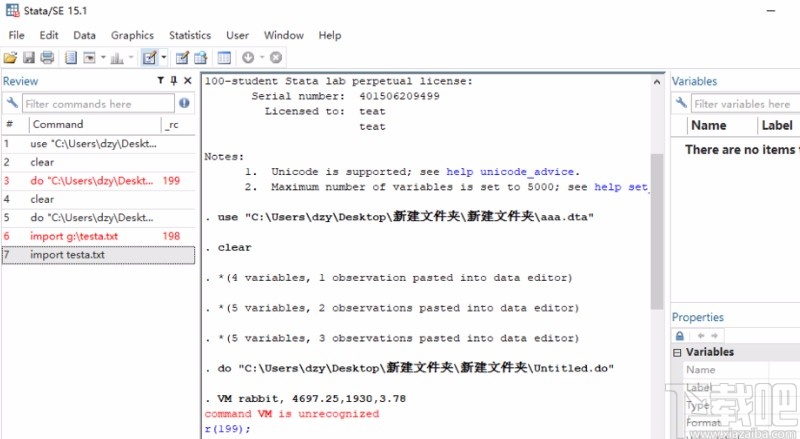The image size is (800, 439).
Task: Click the 'Filter commands here' input field
Action: click(x=98, y=104)
